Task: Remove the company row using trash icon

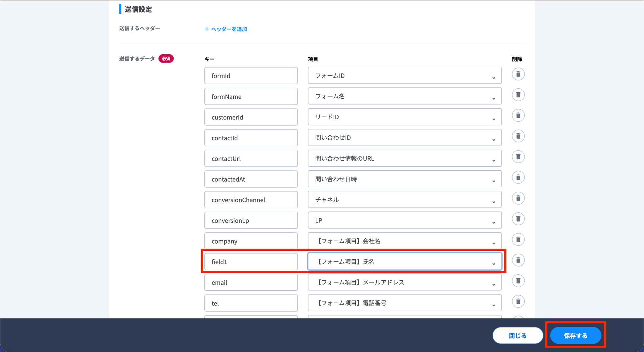Action: [x=518, y=239]
